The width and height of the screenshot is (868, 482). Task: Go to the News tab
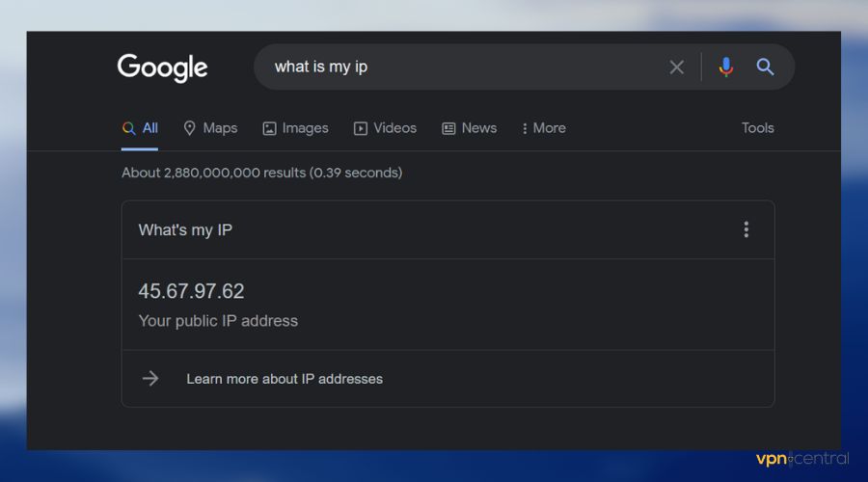pyautogui.click(x=470, y=128)
